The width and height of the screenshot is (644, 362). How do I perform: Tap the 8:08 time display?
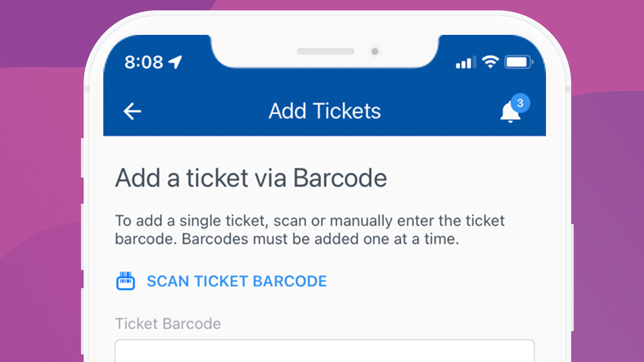pos(144,62)
